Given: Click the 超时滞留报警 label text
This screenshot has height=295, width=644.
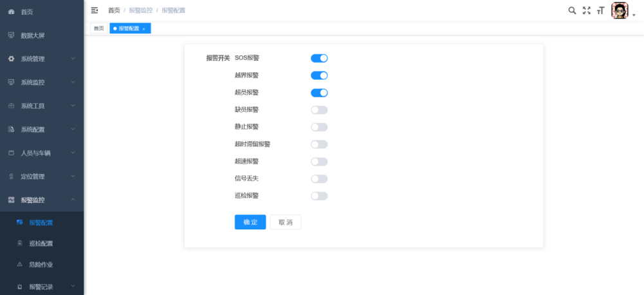Looking at the screenshot, I should click(x=252, y=144).
